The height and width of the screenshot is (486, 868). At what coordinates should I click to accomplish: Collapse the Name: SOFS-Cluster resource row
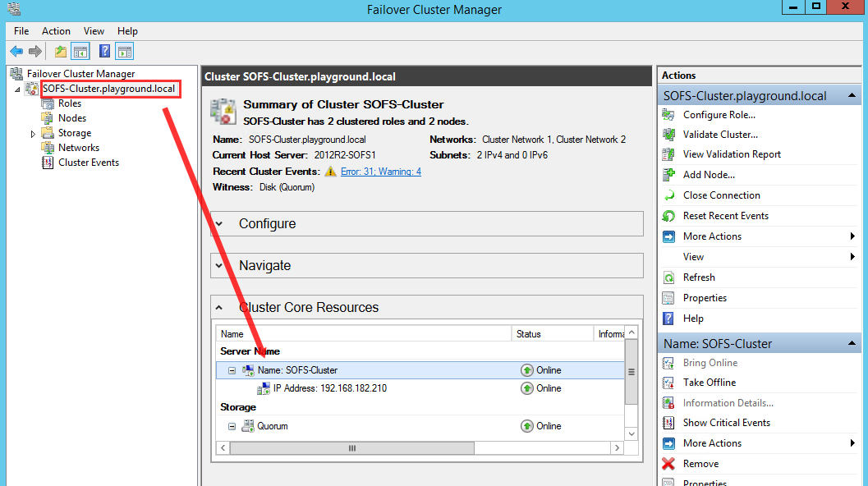tap(232, 370)
